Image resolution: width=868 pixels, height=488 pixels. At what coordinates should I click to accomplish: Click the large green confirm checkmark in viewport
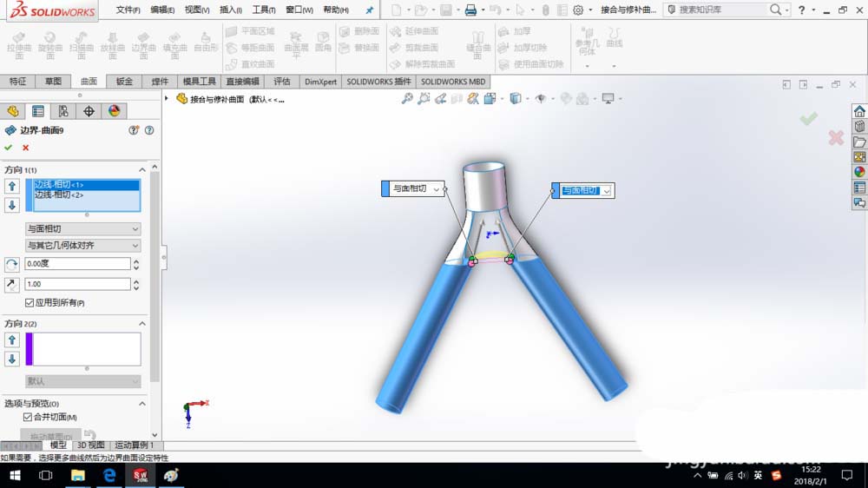pos(809,118)
